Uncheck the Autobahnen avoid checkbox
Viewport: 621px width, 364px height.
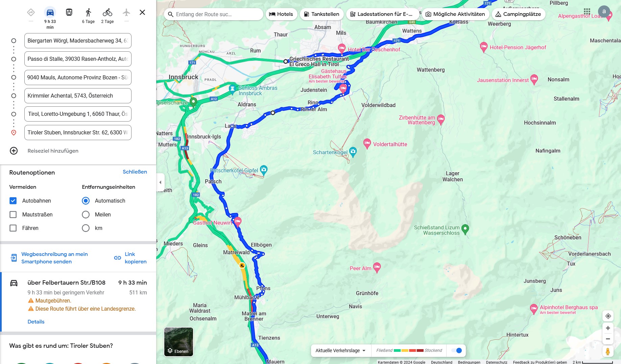(13, 201)
